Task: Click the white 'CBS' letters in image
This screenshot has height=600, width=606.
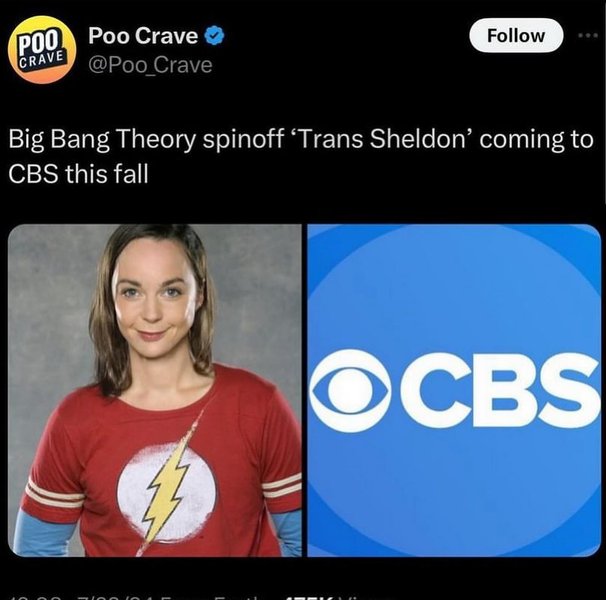Action: (499, 390)
